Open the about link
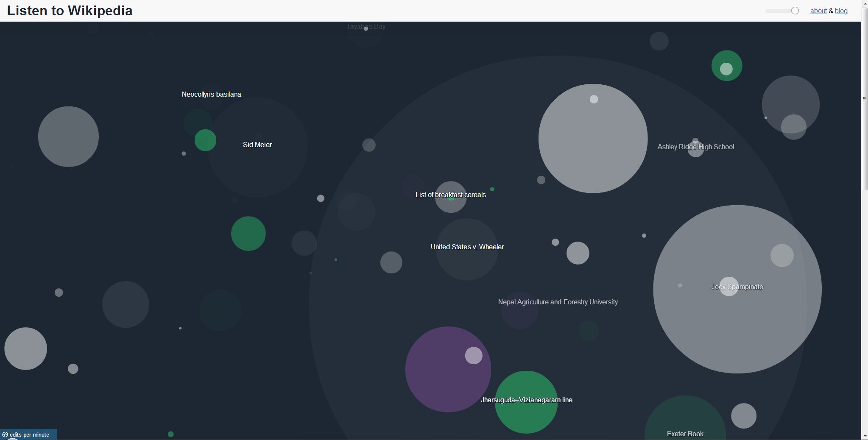868x440 pixels. click(818, 11)
